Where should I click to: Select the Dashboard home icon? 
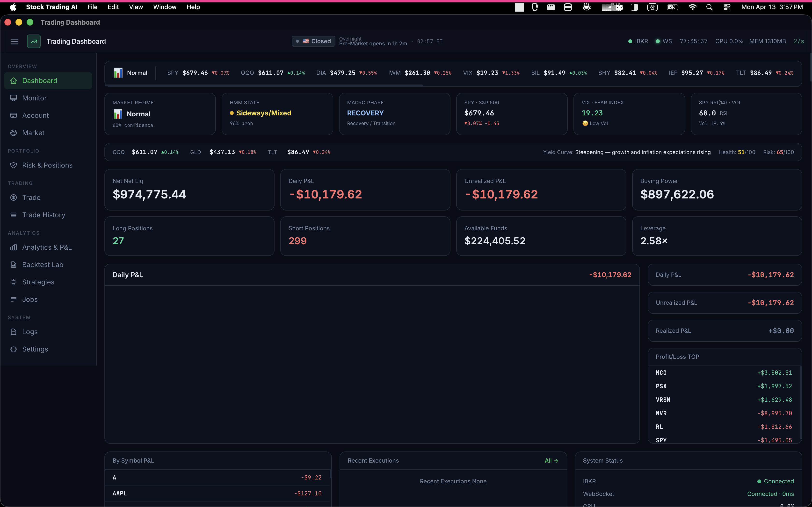(14, 80)
